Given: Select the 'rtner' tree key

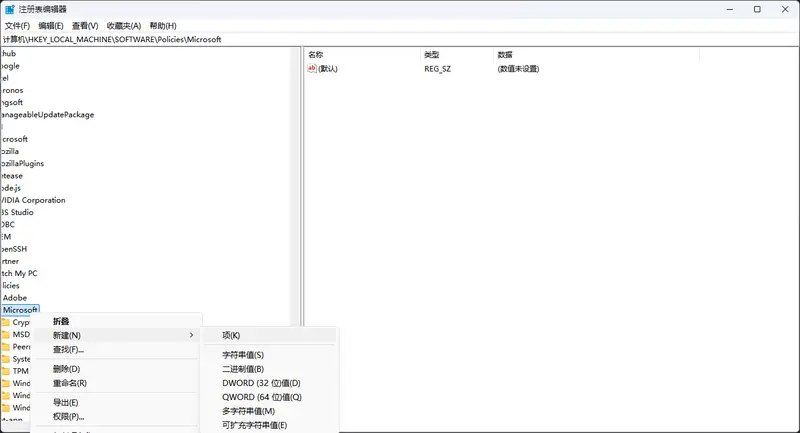Looking at the screenshot, I should (10, 261).
